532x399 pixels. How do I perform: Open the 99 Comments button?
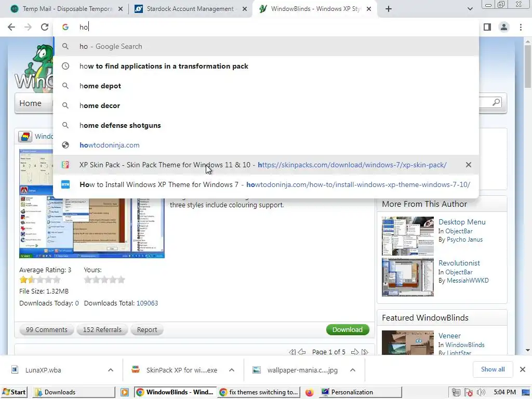(x=46, y=330)
